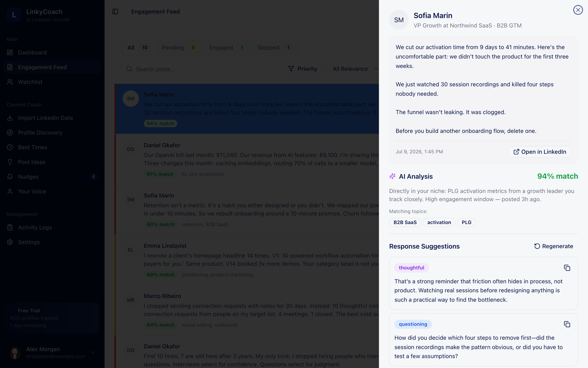Screen dimensions: 588x368
Task: Click the 94% match badge in feed
Action: click(161, 124)
